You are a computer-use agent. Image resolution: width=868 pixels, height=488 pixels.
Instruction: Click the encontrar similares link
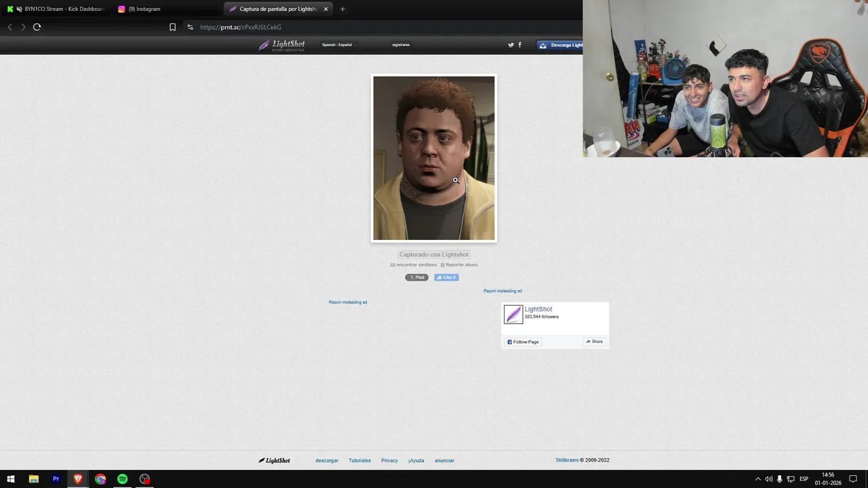point(414,265)
